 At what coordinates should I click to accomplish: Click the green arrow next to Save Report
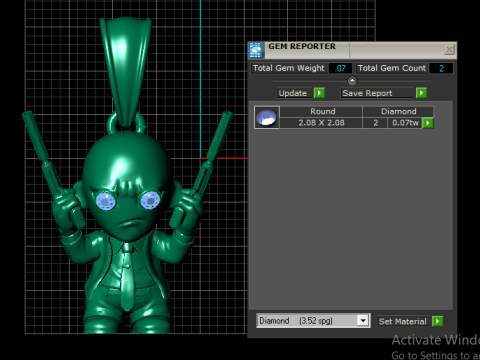(x=421, y=93)
